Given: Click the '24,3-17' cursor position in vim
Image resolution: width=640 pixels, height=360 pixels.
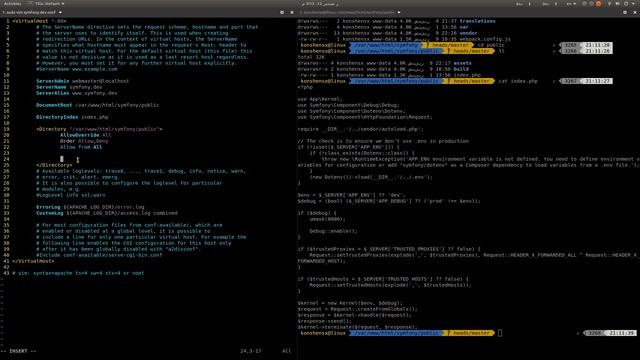Looking at the screenshot, I should [251, 351].
